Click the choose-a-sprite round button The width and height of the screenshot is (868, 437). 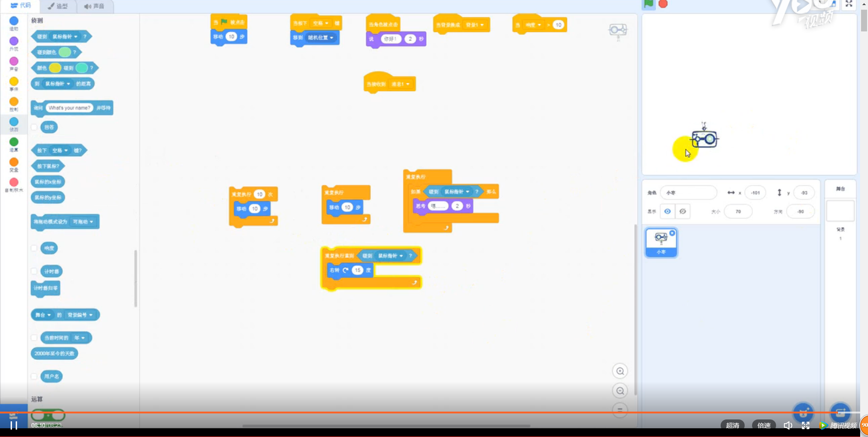803,413
